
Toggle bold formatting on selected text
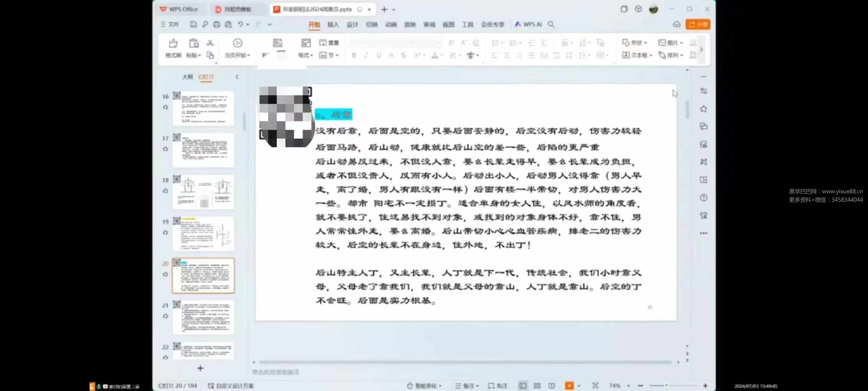[x=353, y=55]
